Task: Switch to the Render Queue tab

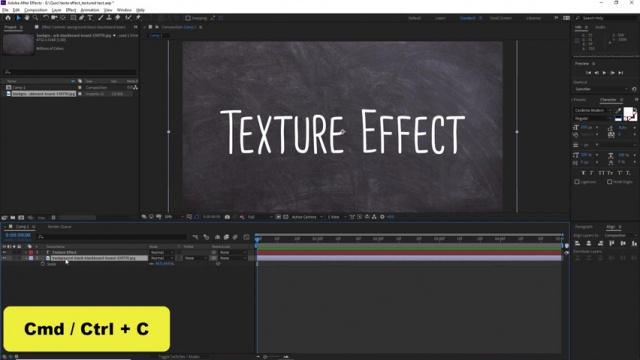Action: (x=60, y=227)
